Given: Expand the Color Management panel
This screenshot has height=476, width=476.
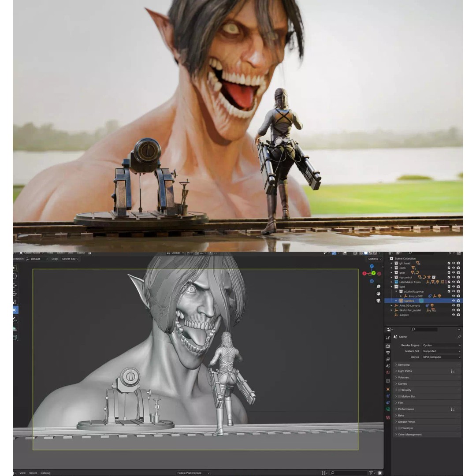Looking at the screenshot, I should 427,435.
